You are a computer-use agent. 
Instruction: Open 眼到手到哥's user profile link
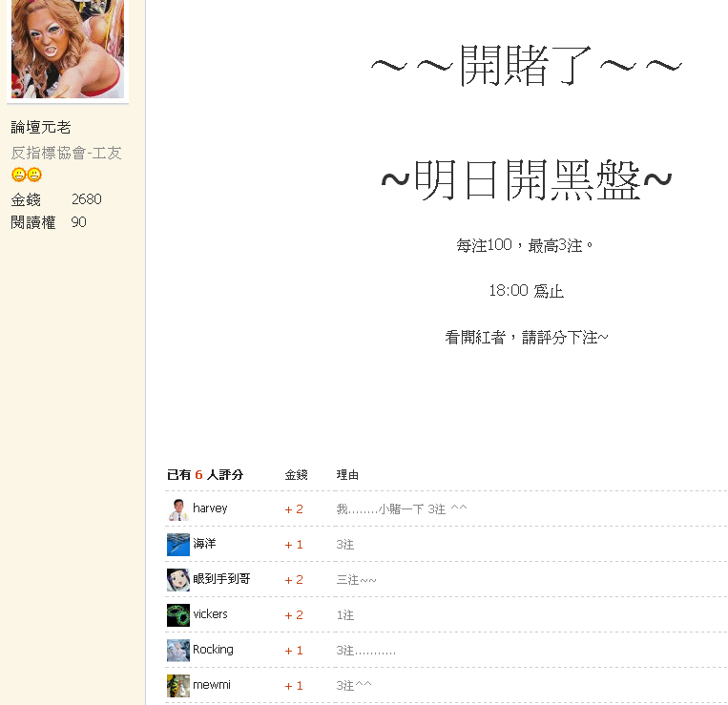(x=221, y=579)
